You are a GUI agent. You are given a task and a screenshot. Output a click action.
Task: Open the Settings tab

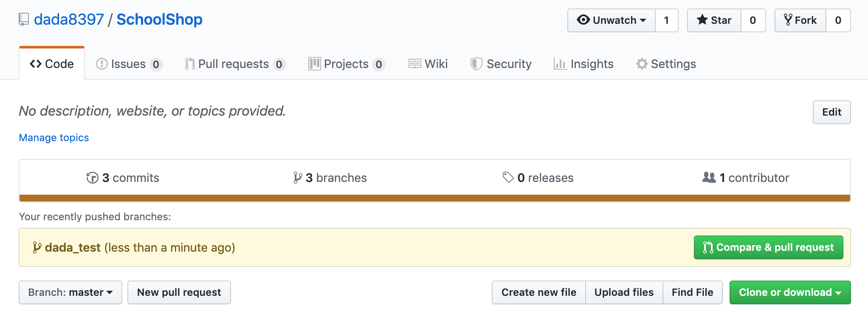(x=666, y=64)
